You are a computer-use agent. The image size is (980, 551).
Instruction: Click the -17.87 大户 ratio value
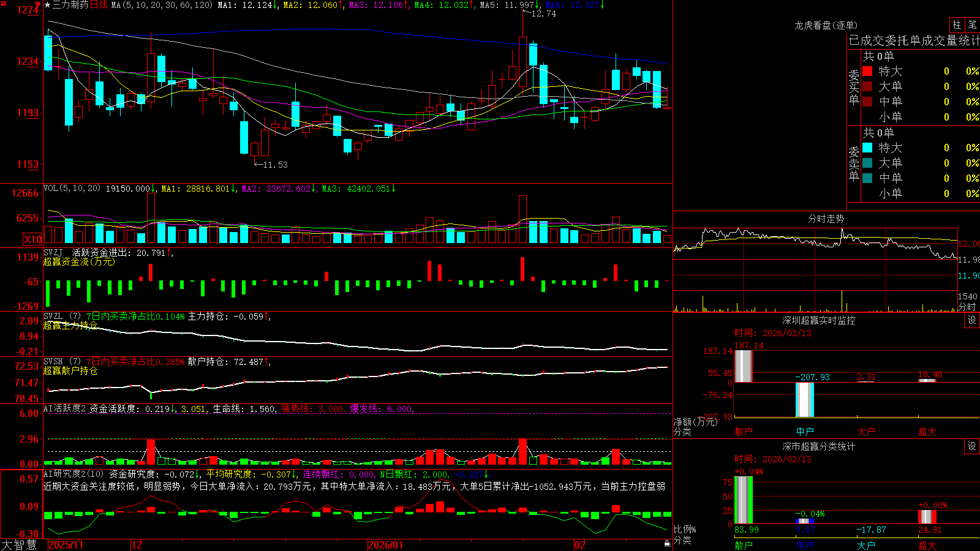(871, 530)
